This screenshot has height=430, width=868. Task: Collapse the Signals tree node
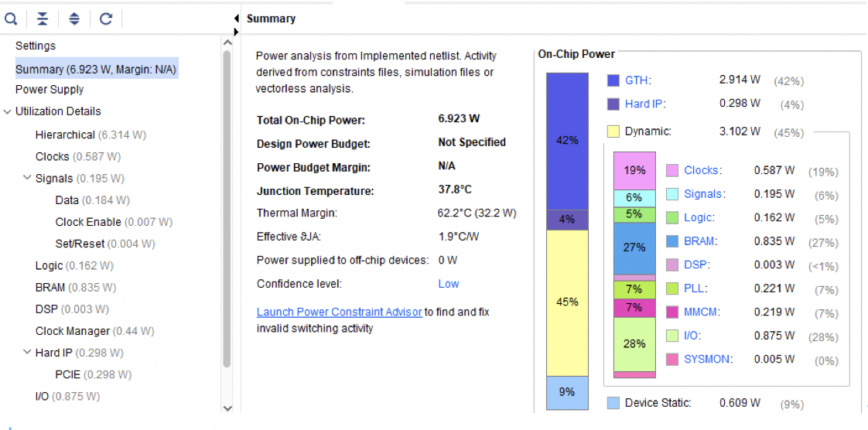click(27, 178)
